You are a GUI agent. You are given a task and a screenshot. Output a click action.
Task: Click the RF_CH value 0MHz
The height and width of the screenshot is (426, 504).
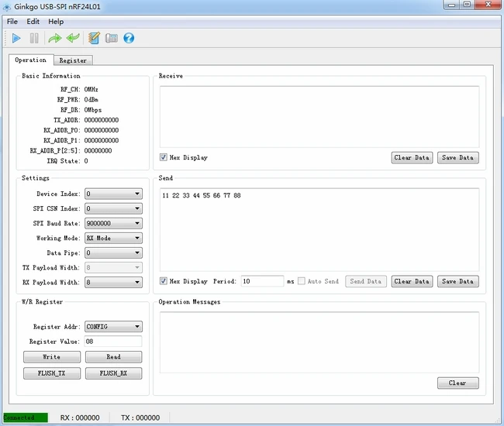(x=91, y=89)
